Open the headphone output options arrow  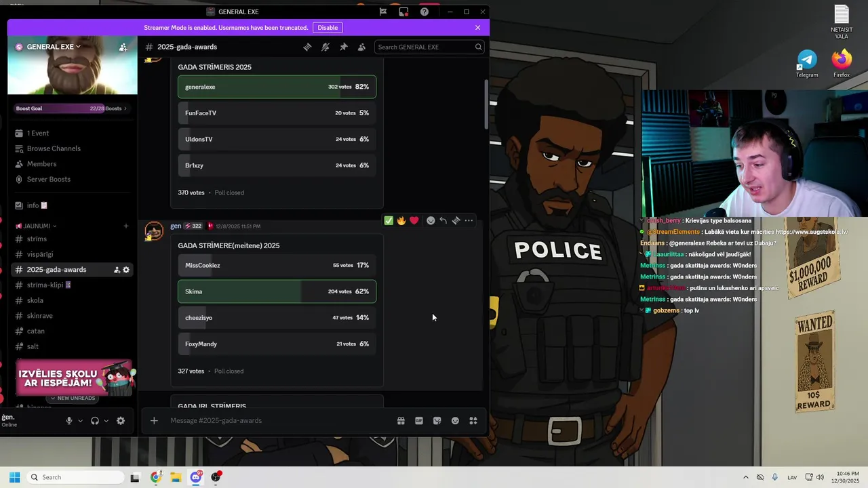point(106,420)
